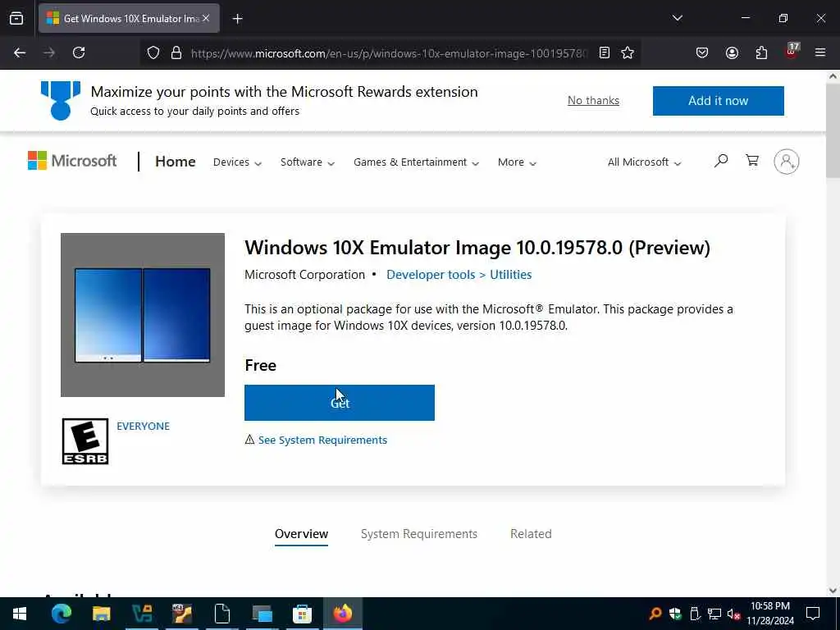The image size is (840, 630).
Task: Click the address bar URL field
Action: point(388,53)
